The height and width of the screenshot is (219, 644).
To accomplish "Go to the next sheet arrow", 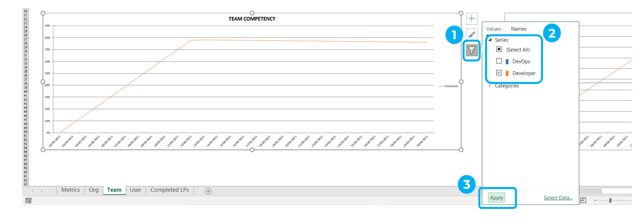I will (42, 191).
